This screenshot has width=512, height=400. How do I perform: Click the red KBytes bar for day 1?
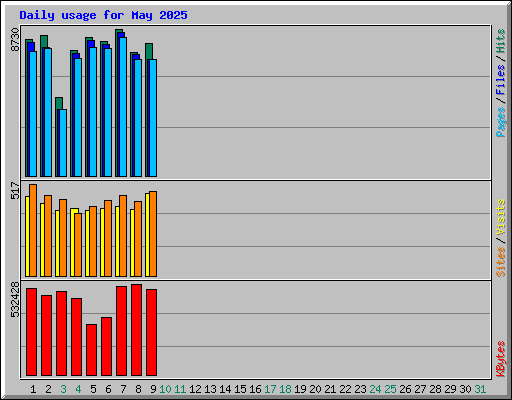31,332
